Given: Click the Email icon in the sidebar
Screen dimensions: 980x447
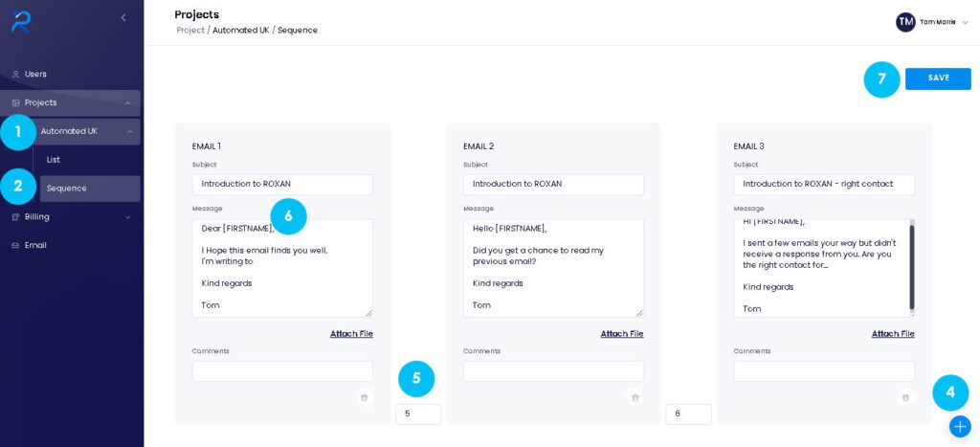Looking at the screenshot, I should [15, 246].
